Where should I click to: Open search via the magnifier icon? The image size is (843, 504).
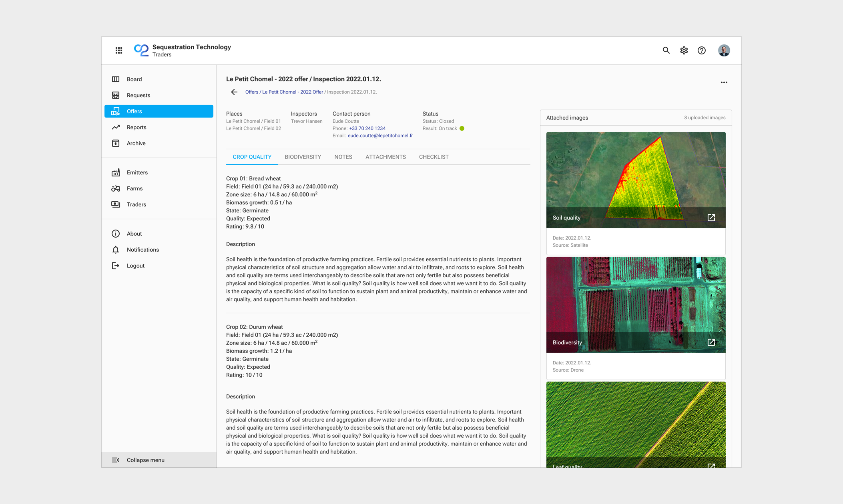(x=666, y=50)
